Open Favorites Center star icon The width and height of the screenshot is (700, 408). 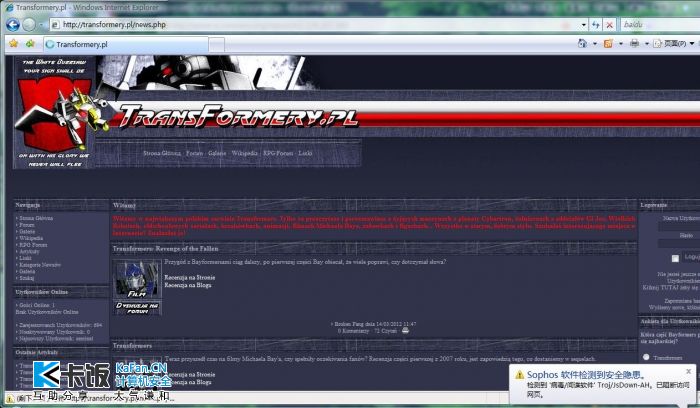pos(13,44)
